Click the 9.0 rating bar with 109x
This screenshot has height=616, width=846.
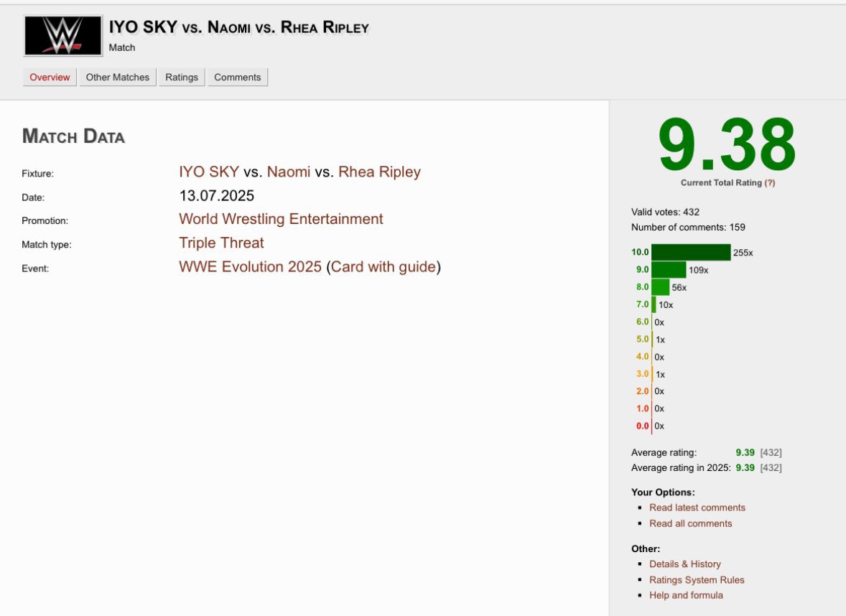pyautogui.click(x=669, y=270)
